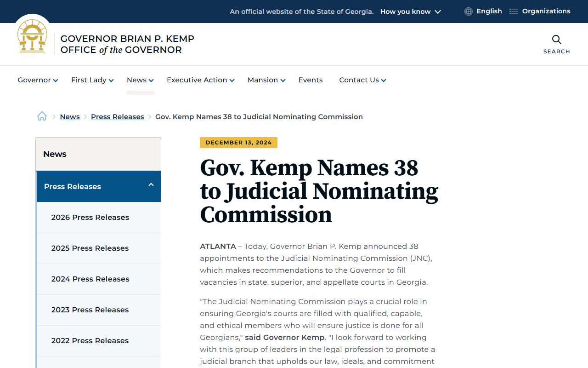Go to home via breadcrumb house icon
Image resolution: width=588 pixels, height=368 pixels.
(x=42, y=116)
